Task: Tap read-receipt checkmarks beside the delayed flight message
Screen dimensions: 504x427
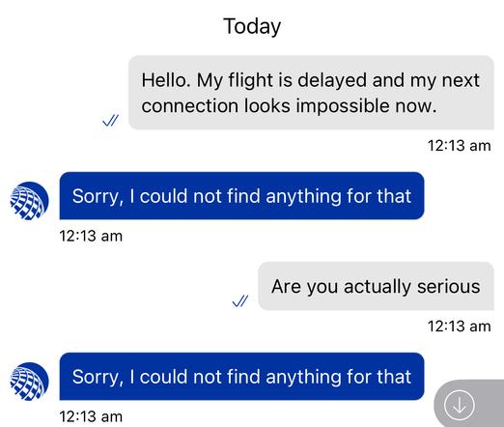Action: point(110,121)
